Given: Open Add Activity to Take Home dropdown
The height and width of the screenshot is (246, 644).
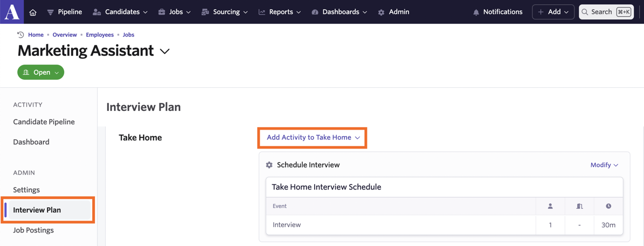Looking at the screenshot, I should click(x=313, y=137).
